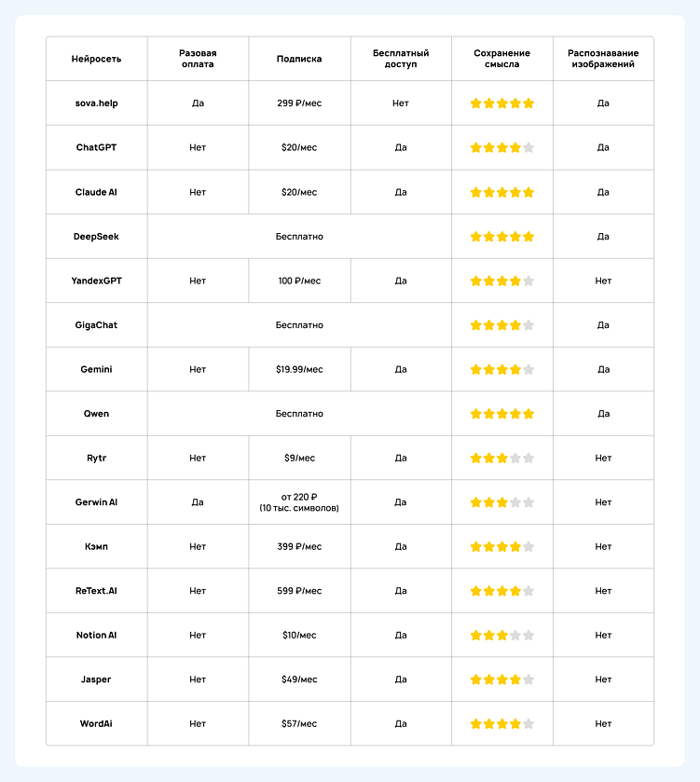This screenshot has height=782, width=700.
Task: Select the $19.99/мес Gemini price
Action: [299, 369]
